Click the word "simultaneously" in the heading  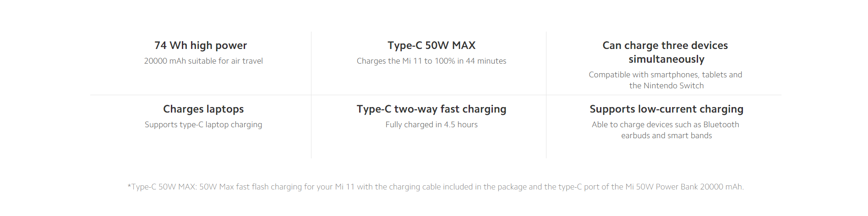pyautogui.click(x=666, y=59)
